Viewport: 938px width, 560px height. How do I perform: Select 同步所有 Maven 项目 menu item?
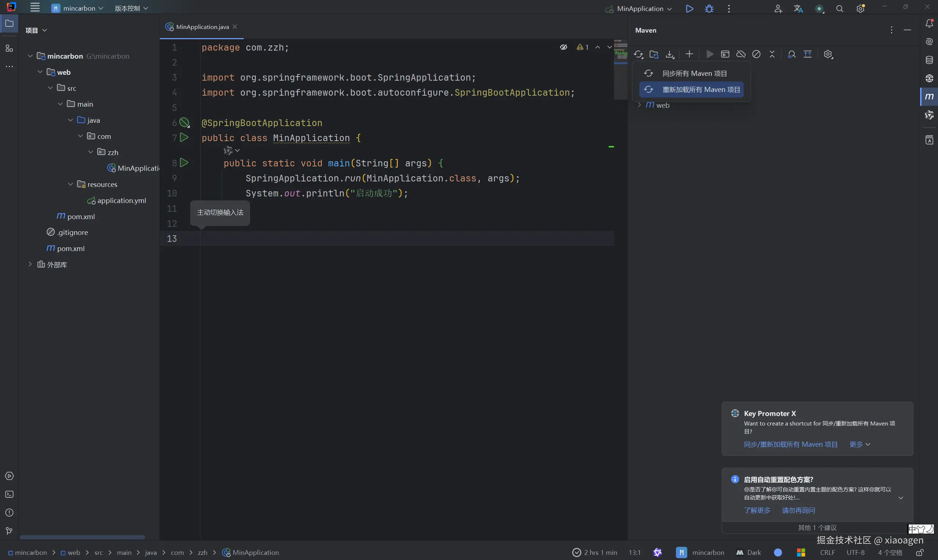[694, 74]
